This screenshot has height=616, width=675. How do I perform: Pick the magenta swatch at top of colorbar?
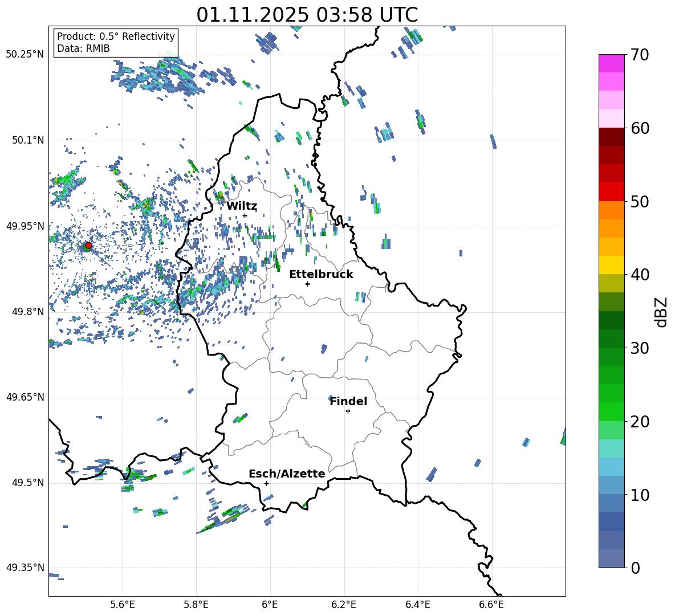click(612, 63)
